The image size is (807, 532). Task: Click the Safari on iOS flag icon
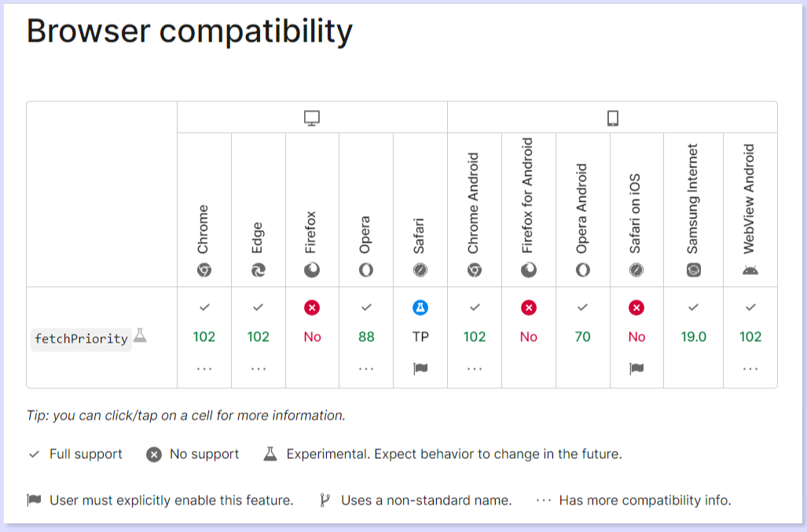coord(636,369)
